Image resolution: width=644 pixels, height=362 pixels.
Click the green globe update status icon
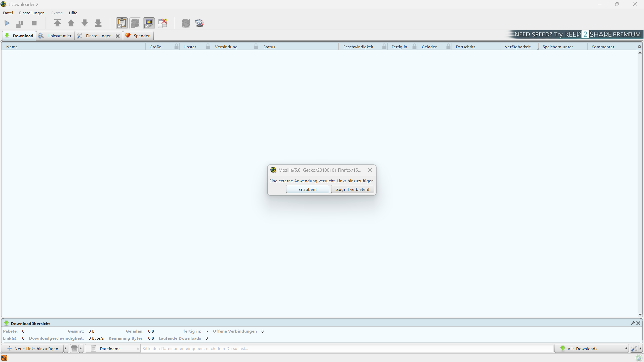tap(638, 358)
